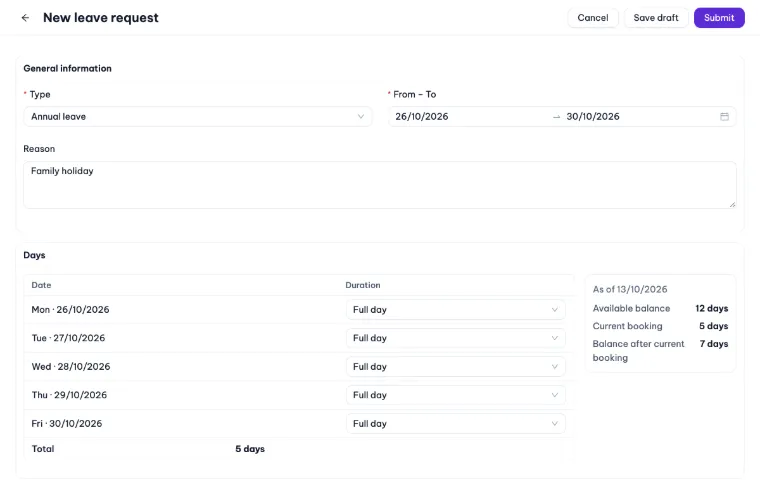Screen dimensions: 760x485
Task: Go back using the arrow icon
Action: pos(25,18)
